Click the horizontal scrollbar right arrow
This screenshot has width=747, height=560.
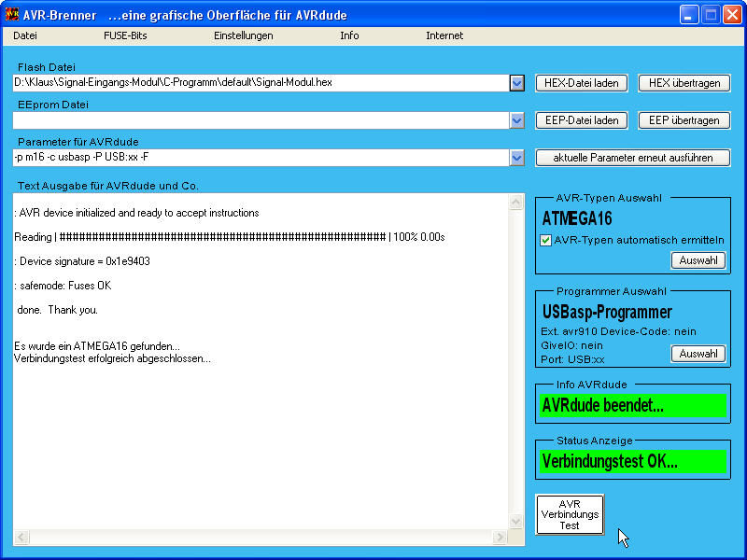click(x=499, y=538)
